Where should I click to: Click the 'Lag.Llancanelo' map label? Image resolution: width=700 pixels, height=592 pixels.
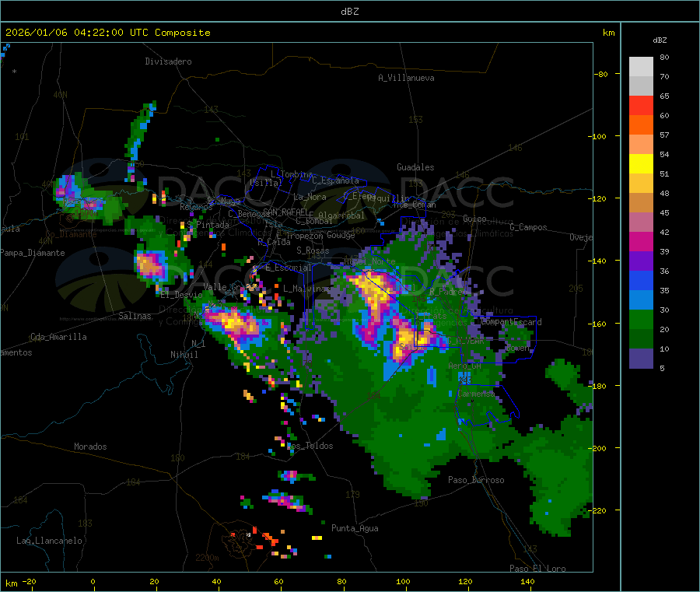[x=50, y=541]
